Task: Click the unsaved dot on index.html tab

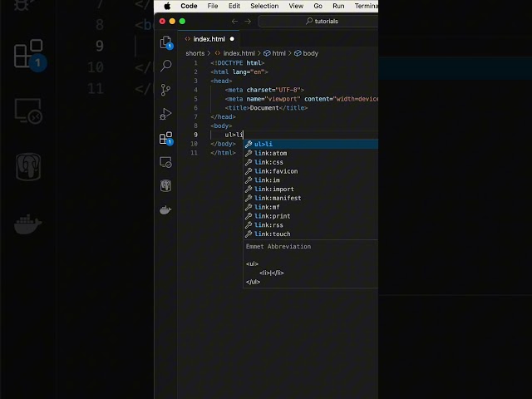Action: (232, 39)
